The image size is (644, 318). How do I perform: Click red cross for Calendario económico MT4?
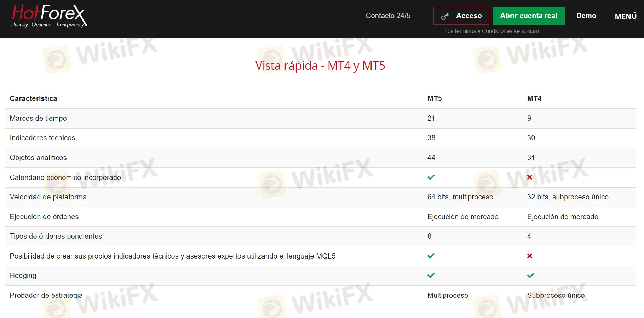pyautogui.click(x=530, y=177)
